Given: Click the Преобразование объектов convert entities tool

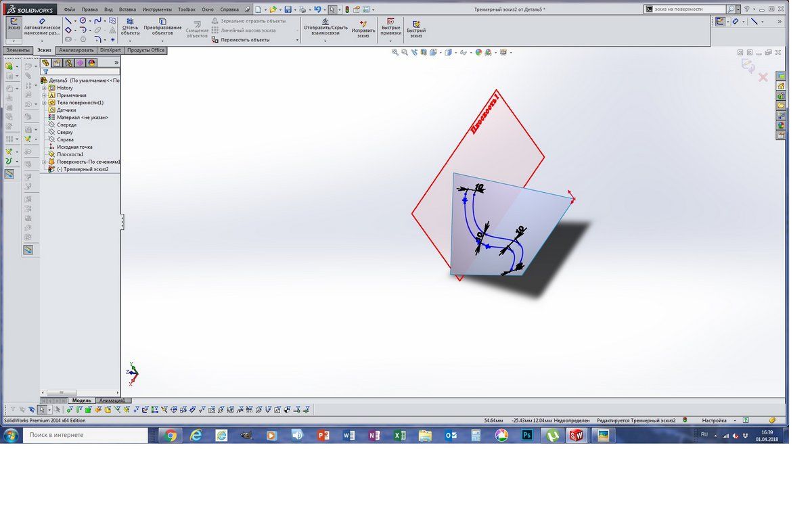Looking at the screenshot, I should [162, 26].
